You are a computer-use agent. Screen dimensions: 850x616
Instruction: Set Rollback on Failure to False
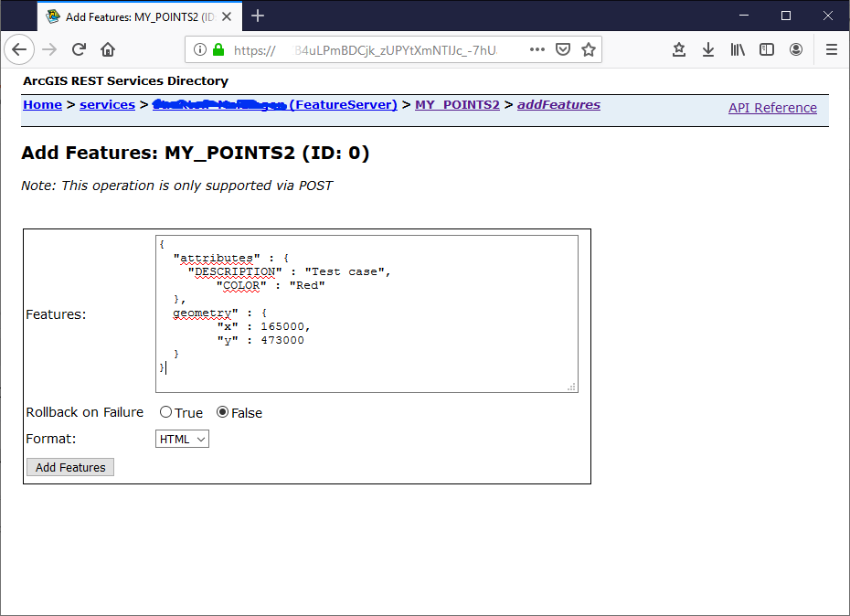222,412
